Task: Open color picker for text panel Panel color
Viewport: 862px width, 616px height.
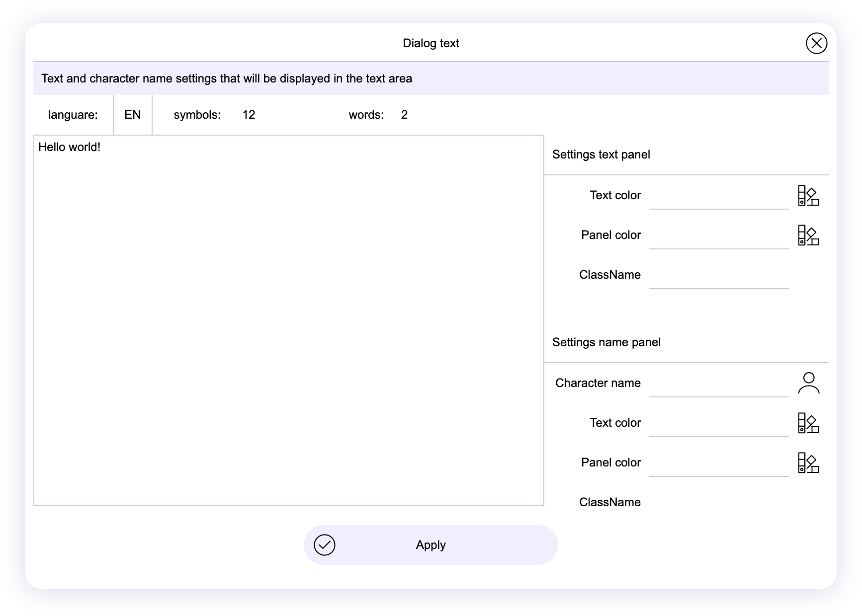Action: coord(808,235)
